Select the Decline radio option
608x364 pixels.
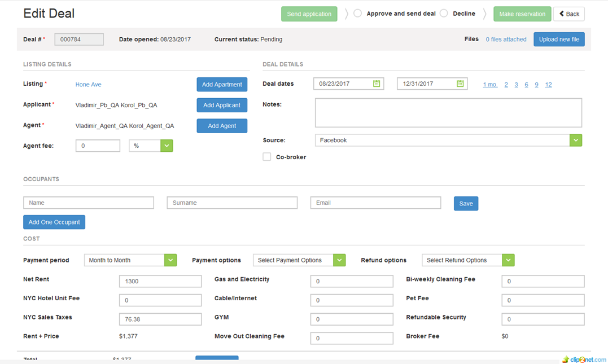pos(444,14)
